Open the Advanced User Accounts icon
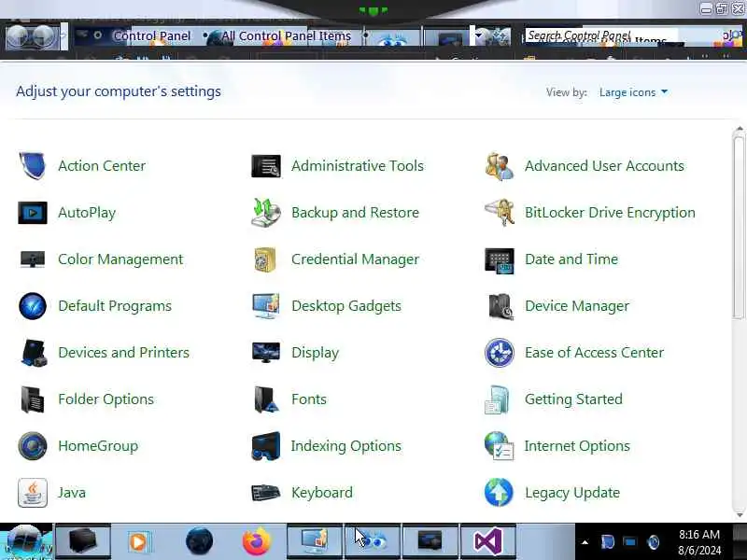The width and height of the screenshot is (747, 560). click(x=500, y=166)
